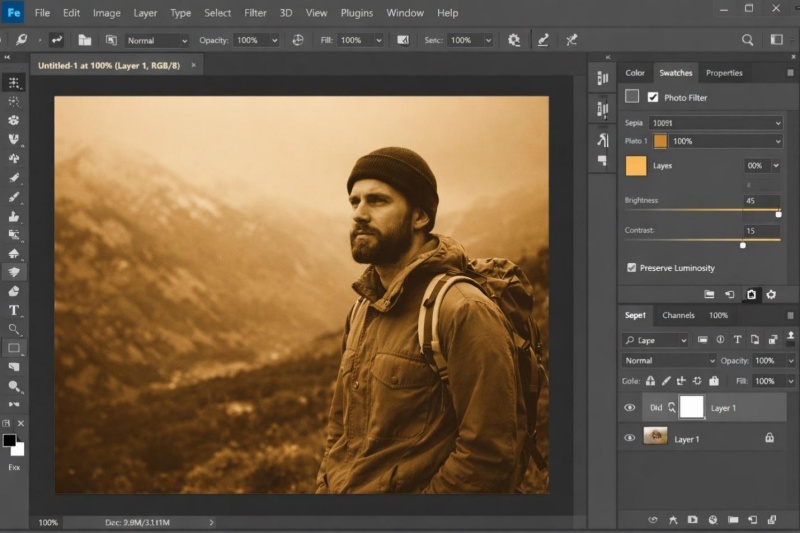800x533 pixels.
Task: Click the Contrast slider handle
Action: pyautogui.click(x=743, y=245)
